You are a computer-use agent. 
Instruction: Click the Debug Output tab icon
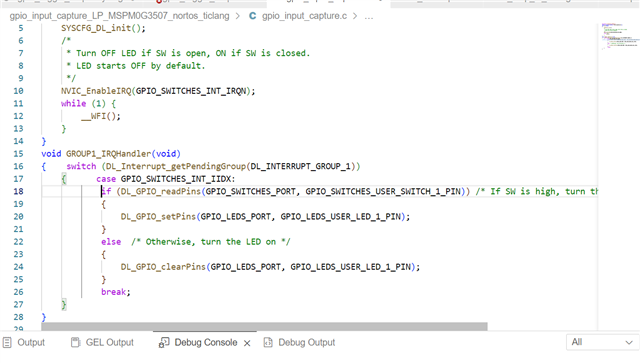[x=268, y=342]
